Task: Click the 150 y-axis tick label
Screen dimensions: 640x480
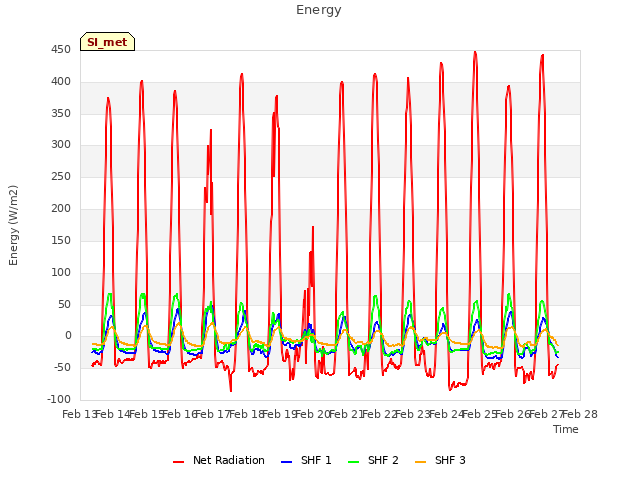Action: pyautogui.click(x=61, y=240)
